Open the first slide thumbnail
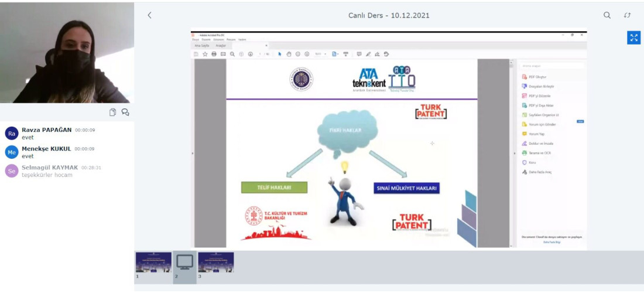 [x=153, y=263]
